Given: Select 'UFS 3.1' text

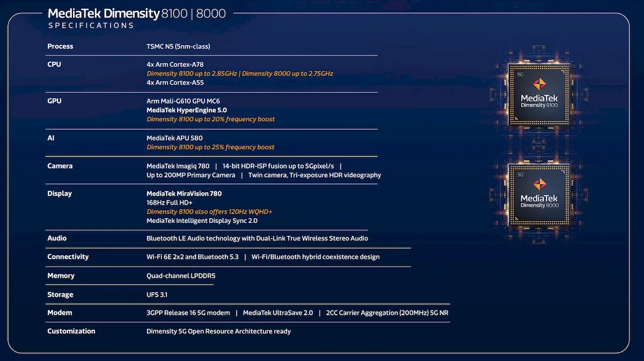Looking at the screenshot, I should pos(157,294).
